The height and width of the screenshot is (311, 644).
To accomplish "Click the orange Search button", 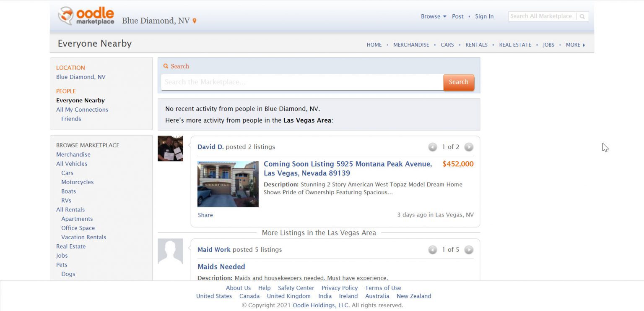I will tap(459, 82).
